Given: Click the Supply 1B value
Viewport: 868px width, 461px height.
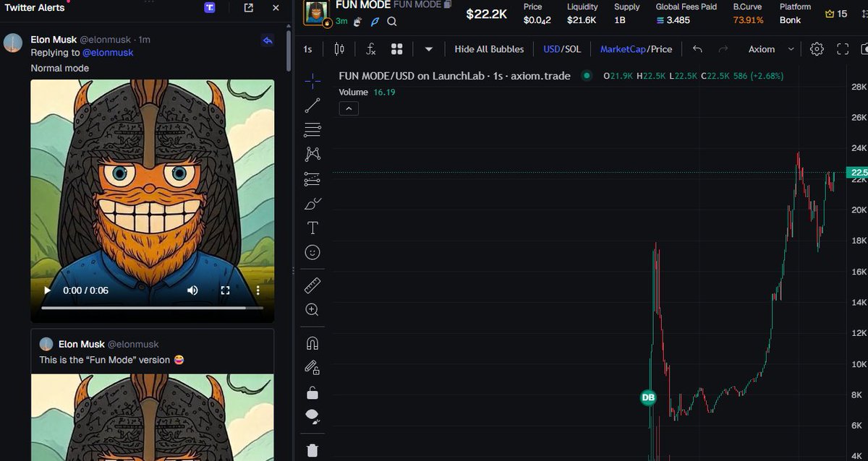Looking at the screenshot, I should 620,20.
